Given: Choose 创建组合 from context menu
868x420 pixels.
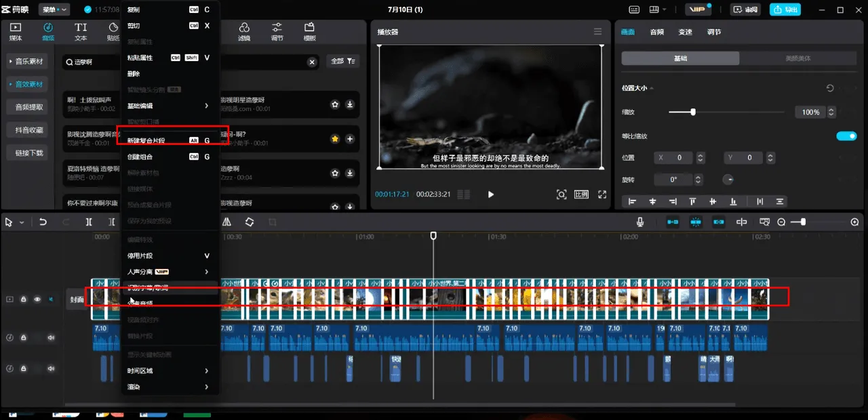Looking at the screenshot, I should click(168, 156).
